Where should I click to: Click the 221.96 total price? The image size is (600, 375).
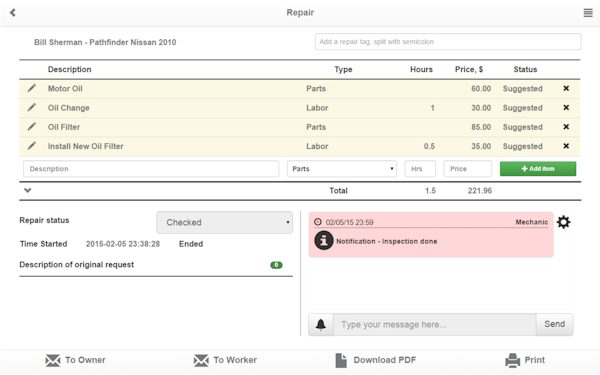point(479,191)
